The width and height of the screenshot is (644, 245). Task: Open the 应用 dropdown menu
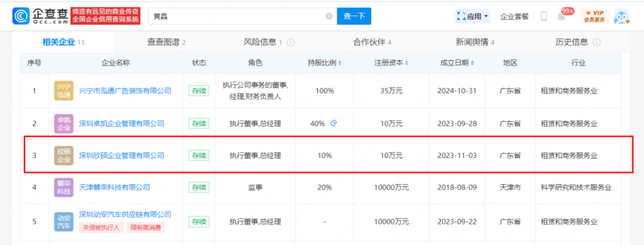473,17
